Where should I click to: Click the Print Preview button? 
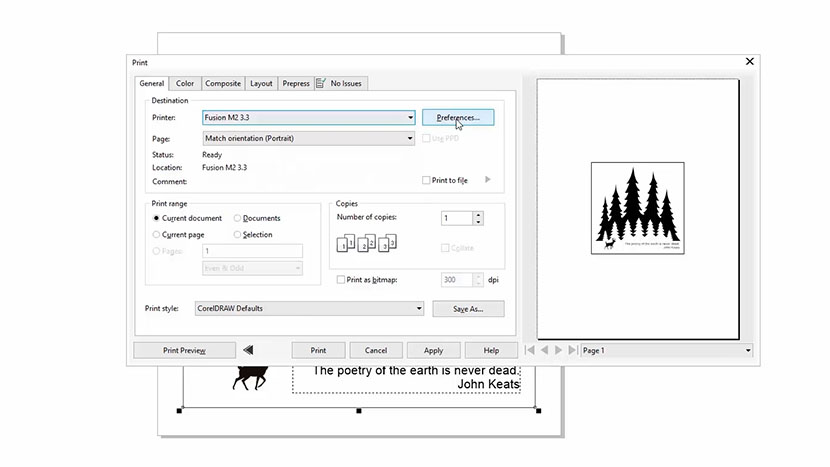click(x=184, y=350)
